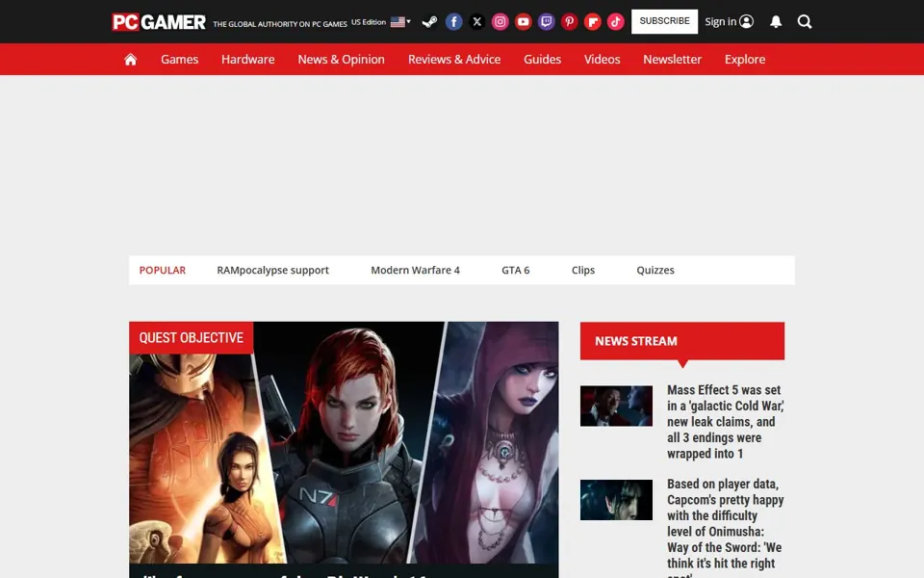This screenshot has width=924, height=578.
Task: Open the Guides menu
Action: tap(542, 59)
